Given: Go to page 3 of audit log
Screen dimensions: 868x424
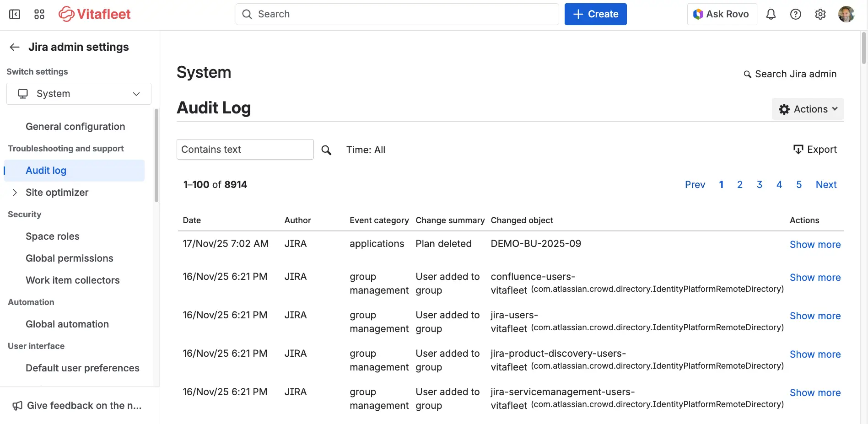Looking at the screenshot, I should tap(760, 185).
